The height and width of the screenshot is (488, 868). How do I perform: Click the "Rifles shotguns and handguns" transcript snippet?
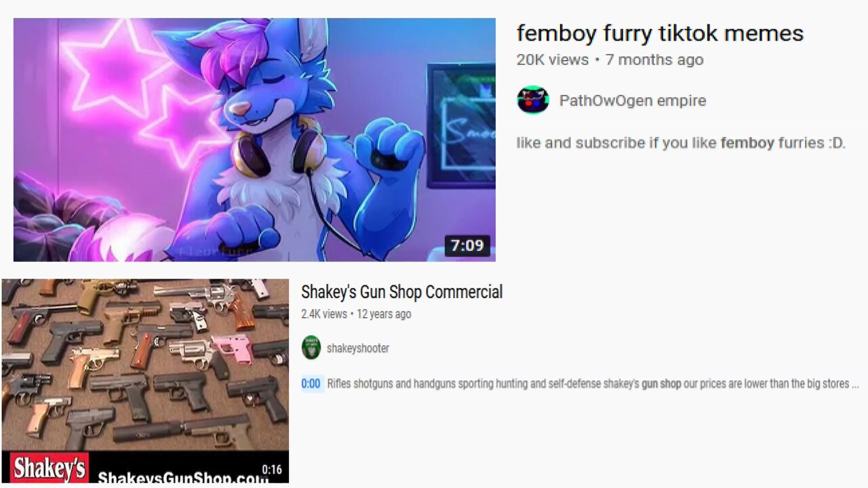pos(593,384)
